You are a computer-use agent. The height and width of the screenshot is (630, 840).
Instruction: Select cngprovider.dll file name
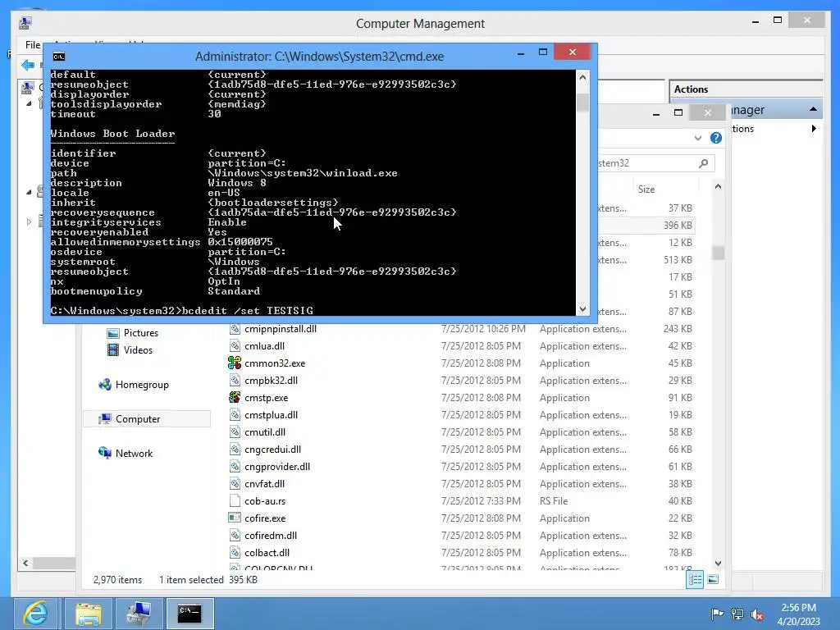(x=277, y=467)
